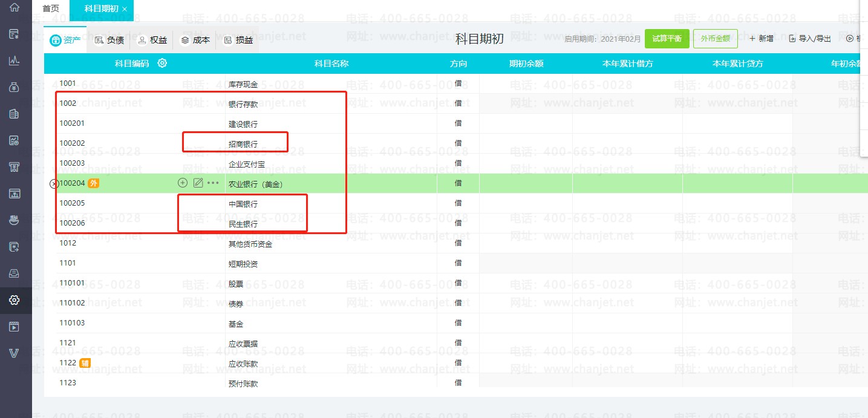Image resolution: width=868 pixels, height=418 pixels.
Task: Switch to the 权益 tab
Action: coord(152,41)
